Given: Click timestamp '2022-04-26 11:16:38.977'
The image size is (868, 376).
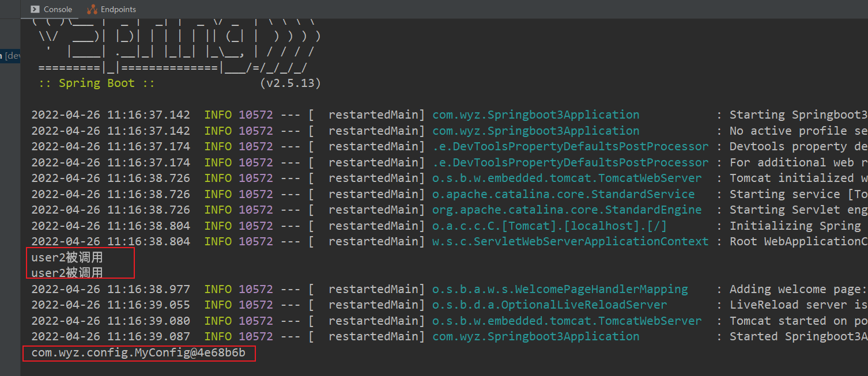Looking at the screenshot, I should (x=111, y=289).
